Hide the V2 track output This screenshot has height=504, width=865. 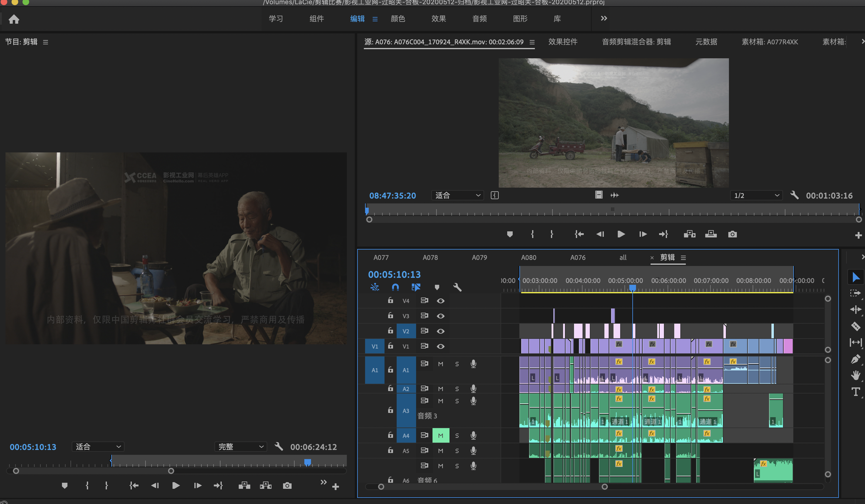pyautogui.click(x=440, y=331)
